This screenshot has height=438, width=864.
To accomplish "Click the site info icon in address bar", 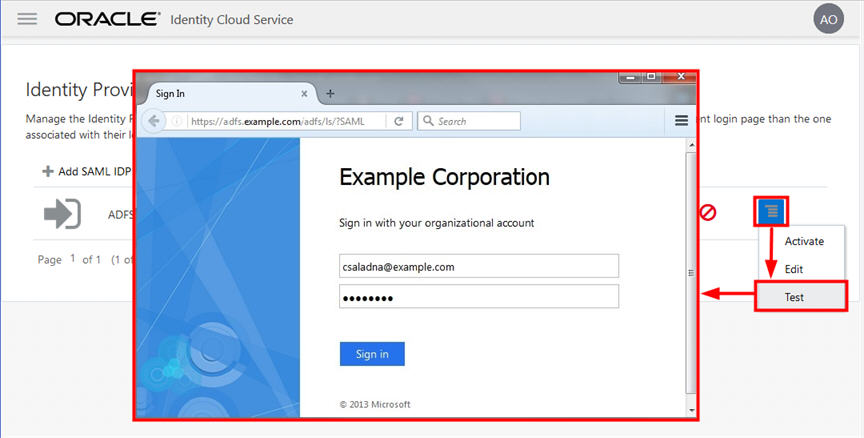I will [x=176, y=121].
